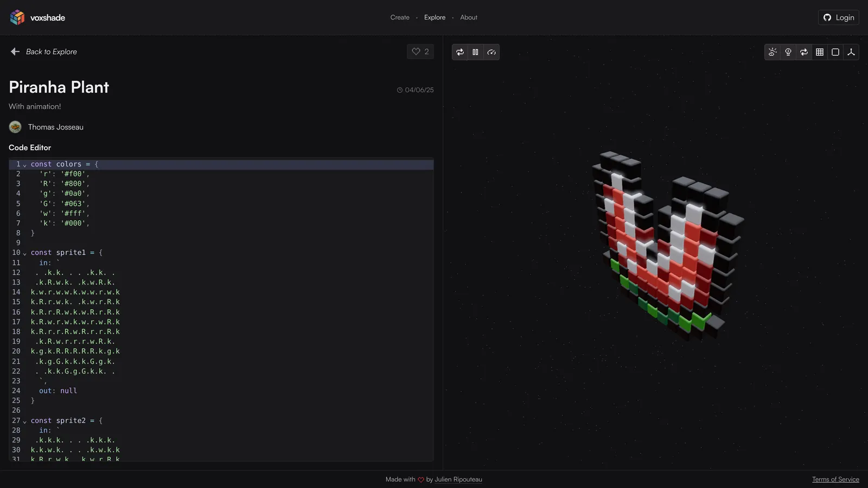The height and width of the screenshot is (488, 868).
Task: Click the 'With animation!' description
Action: [35, 106]
